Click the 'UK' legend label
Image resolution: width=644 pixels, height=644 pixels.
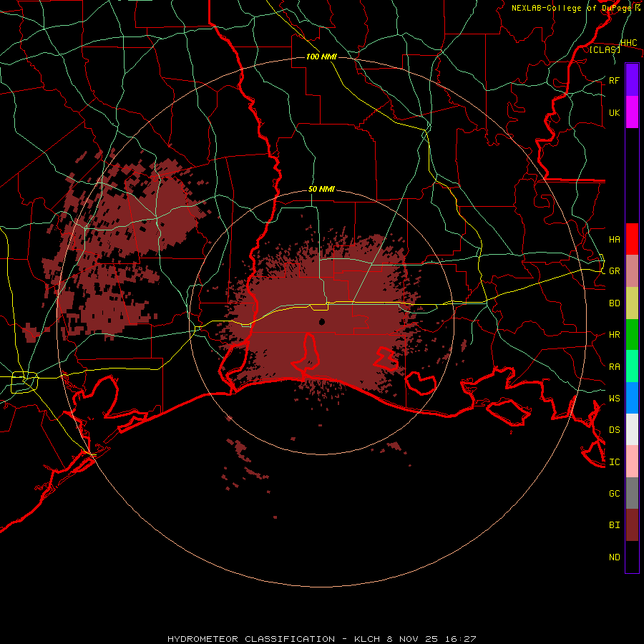[x=614, y=112]
